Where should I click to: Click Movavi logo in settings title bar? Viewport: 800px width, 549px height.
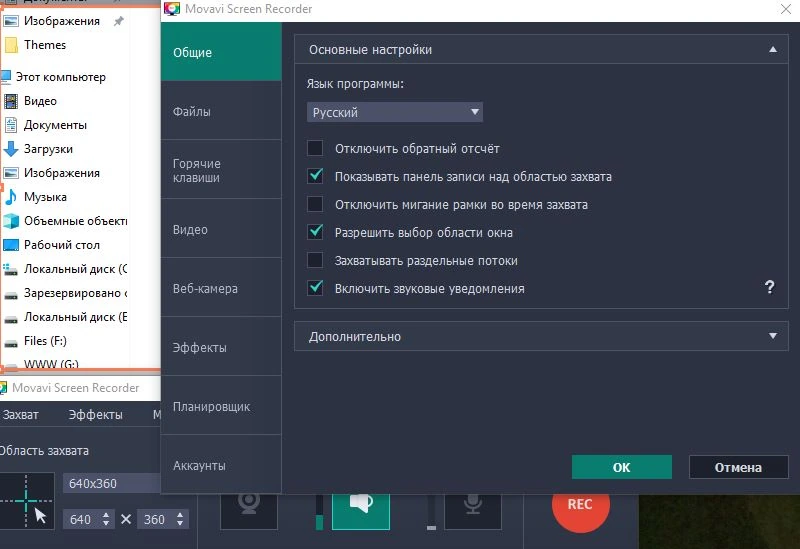(172, 9)
